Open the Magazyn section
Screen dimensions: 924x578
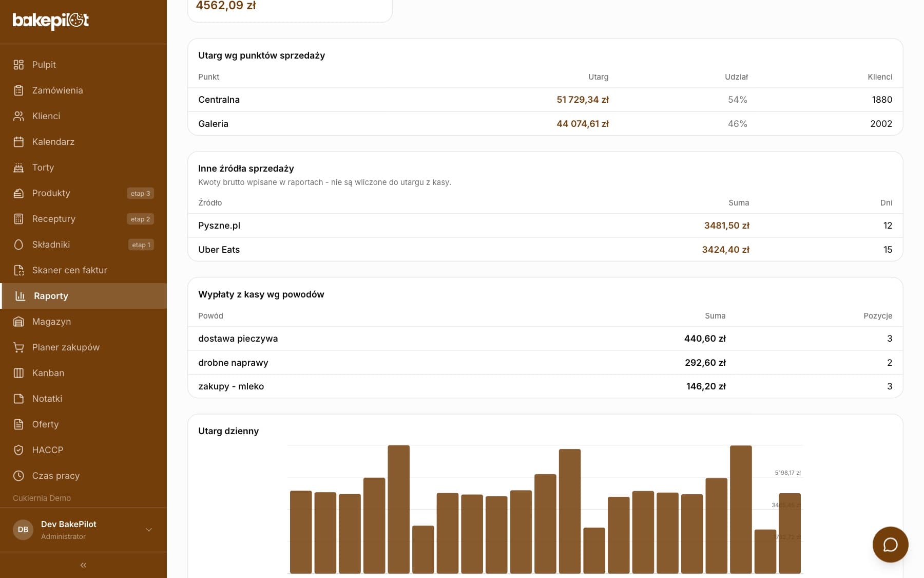[x=83, y=322]
